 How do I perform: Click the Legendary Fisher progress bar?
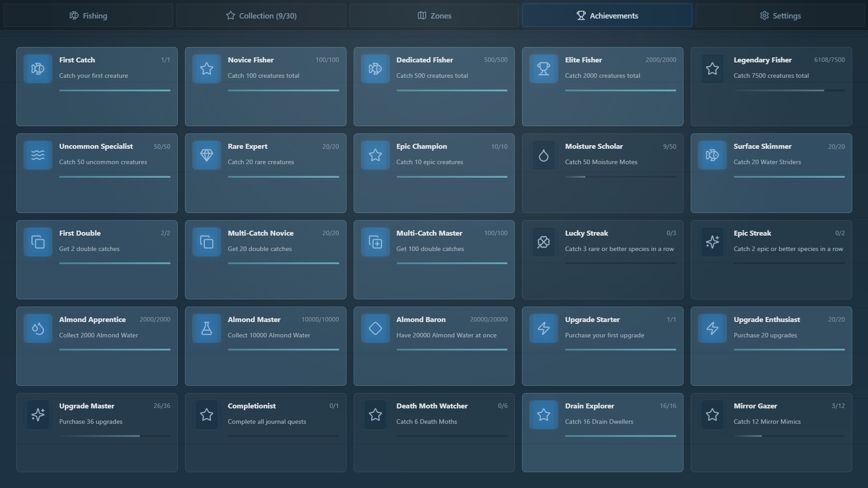click(x=789, y=90)
